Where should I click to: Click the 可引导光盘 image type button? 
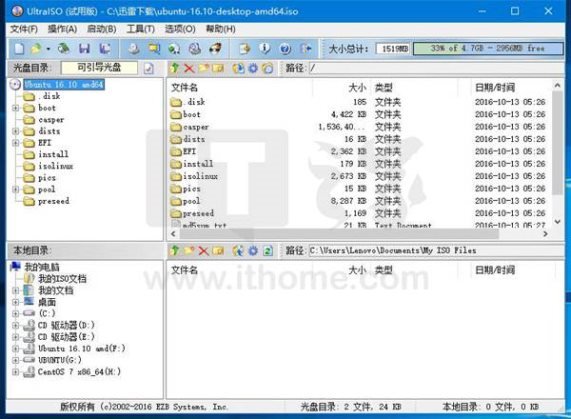(x=99, y=68)
